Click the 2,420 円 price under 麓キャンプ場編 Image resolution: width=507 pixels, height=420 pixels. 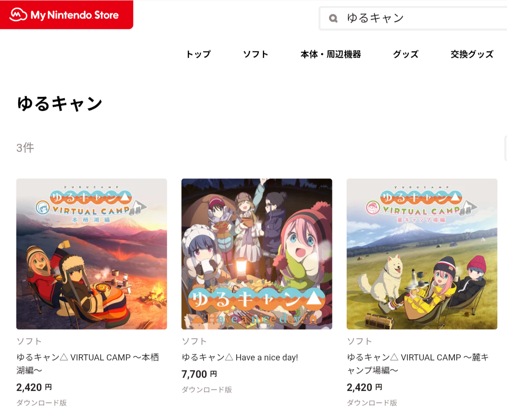[x=364, y=387]
